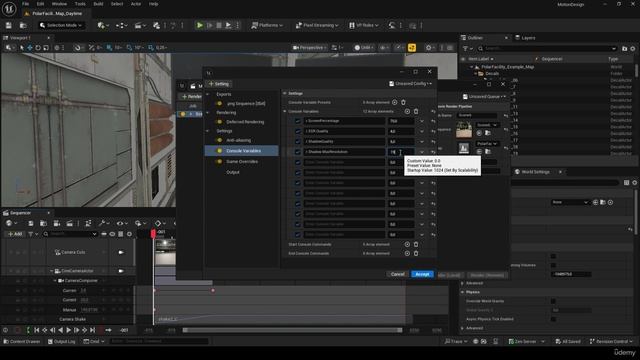The height and width of the screenshot is (360, 640).
Task: Delete the Start Console Commands array elements
Action: (x=416, y=244)
